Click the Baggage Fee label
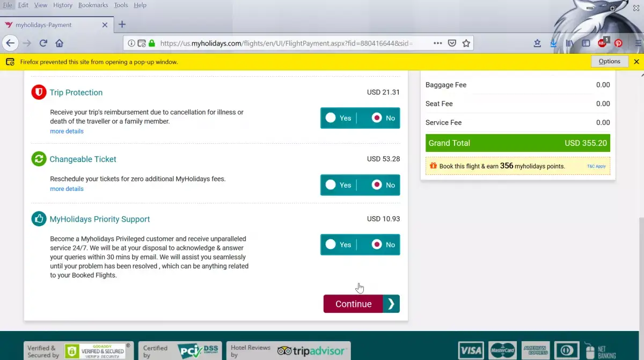 point(446,85)
